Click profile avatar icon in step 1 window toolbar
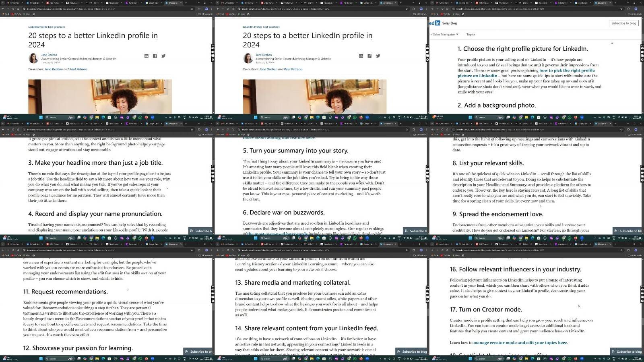Screen dimensions: 644x362 pos(636,8)
